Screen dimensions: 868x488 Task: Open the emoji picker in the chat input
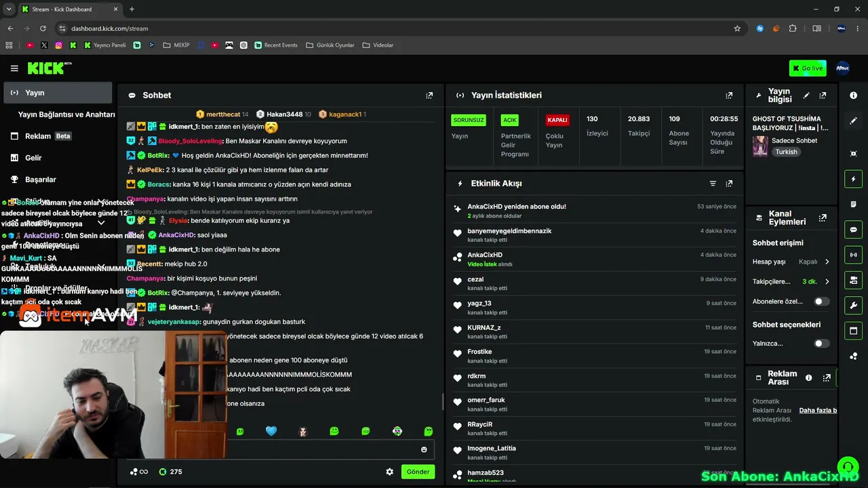pyautogui.click(x=424, y=449)
